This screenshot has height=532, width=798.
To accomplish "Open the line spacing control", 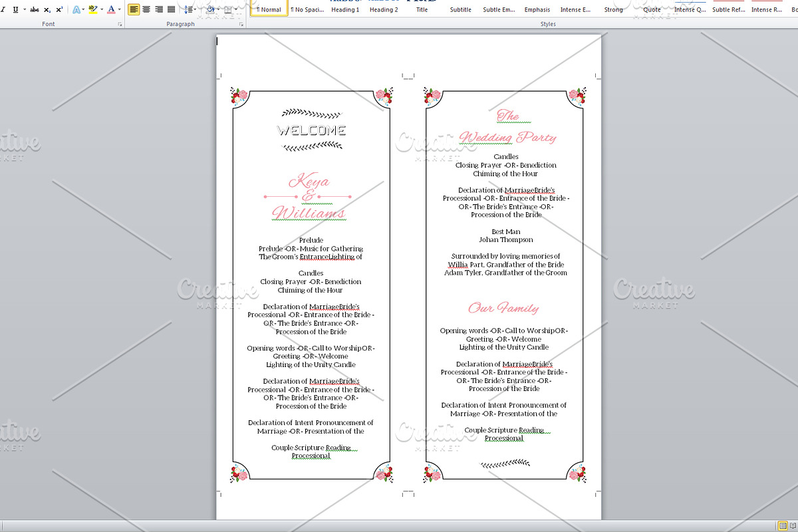I will (190, 9).
